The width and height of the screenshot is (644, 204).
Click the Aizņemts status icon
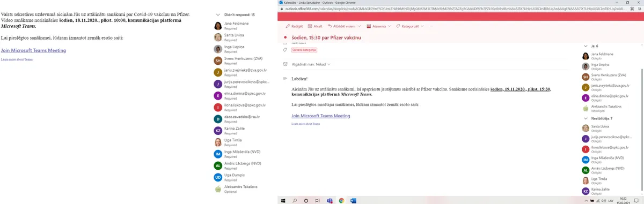point(369,26)
